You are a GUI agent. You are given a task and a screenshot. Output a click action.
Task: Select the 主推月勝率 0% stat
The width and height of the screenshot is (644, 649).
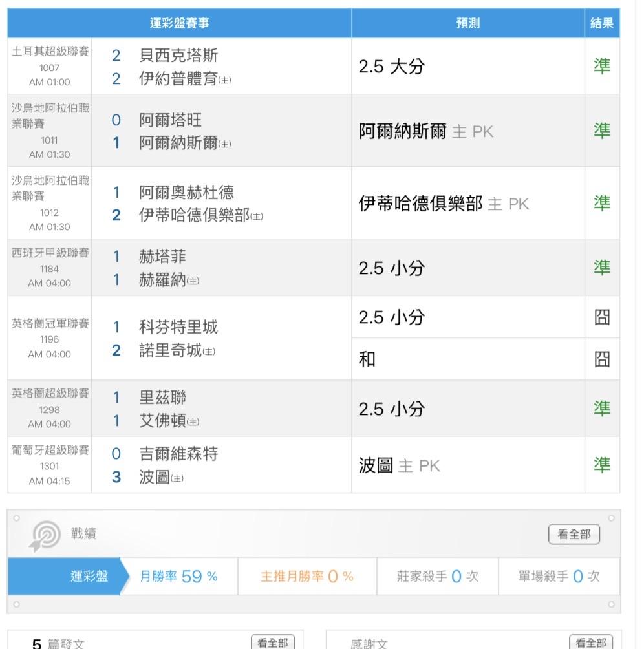[306, 577]
